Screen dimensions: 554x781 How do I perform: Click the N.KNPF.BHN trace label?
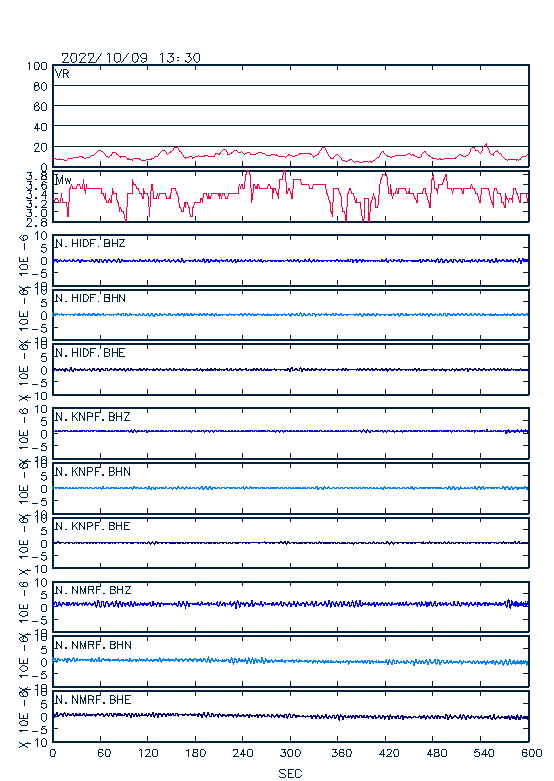coord(93,471)
